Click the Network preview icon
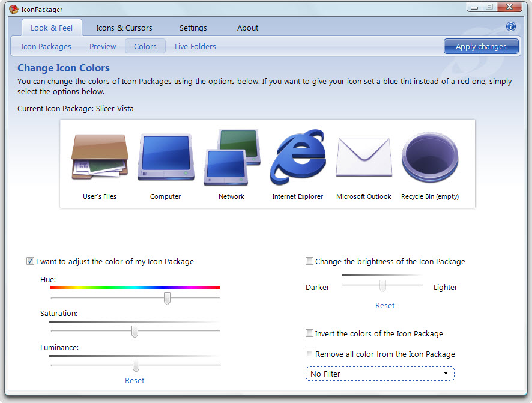 click(x=232, y=157)
